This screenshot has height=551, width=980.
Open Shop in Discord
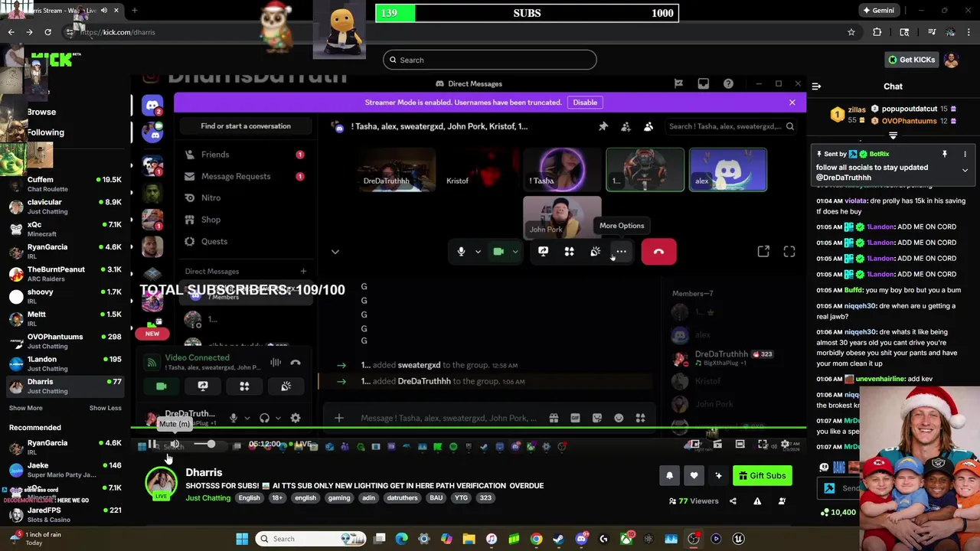coord(245,220)
